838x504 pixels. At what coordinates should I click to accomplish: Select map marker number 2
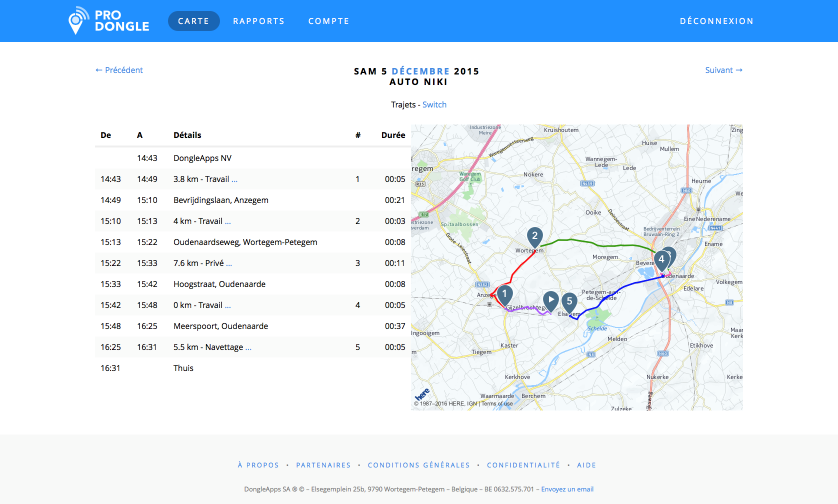[534, 235]
